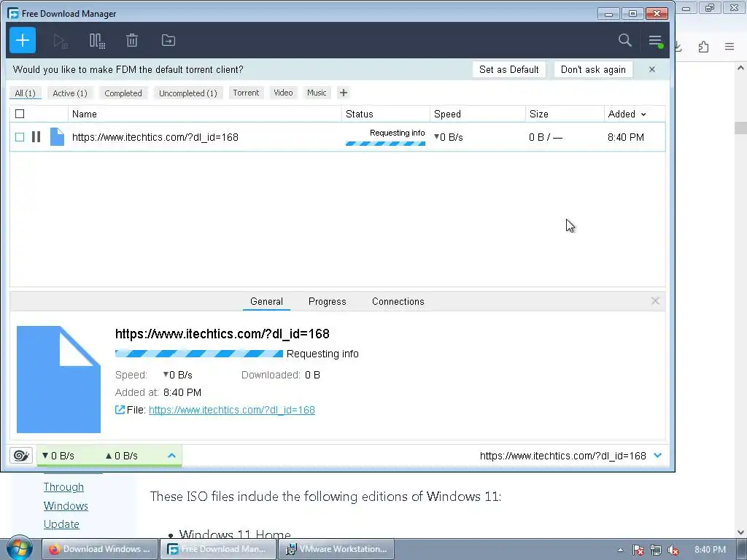Click the Size column header
The height and width of the screenshot is (560, 747).
(565, 114)
